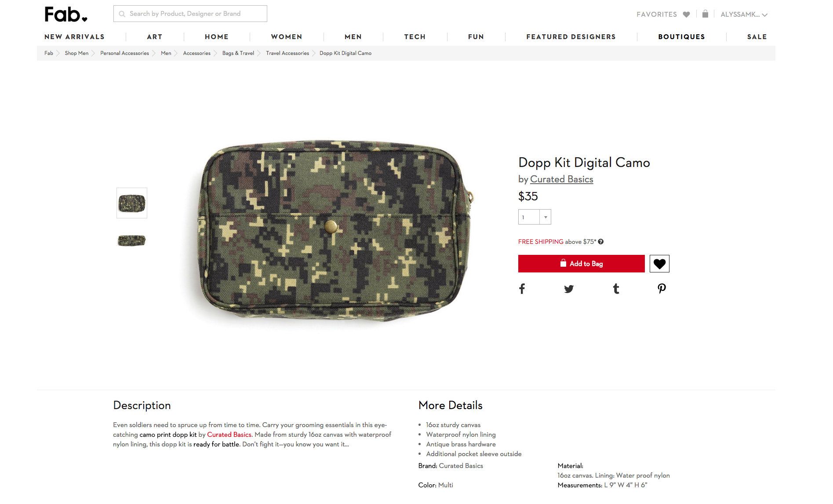
Task: Focus the product search field
Action: click(x=190, y=14)
